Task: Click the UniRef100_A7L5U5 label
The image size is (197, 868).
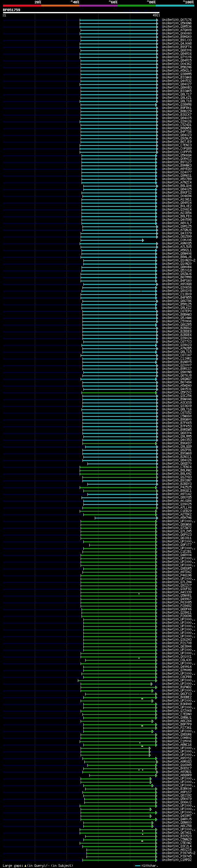Action: pyautogui.click(x=177, y=247)
